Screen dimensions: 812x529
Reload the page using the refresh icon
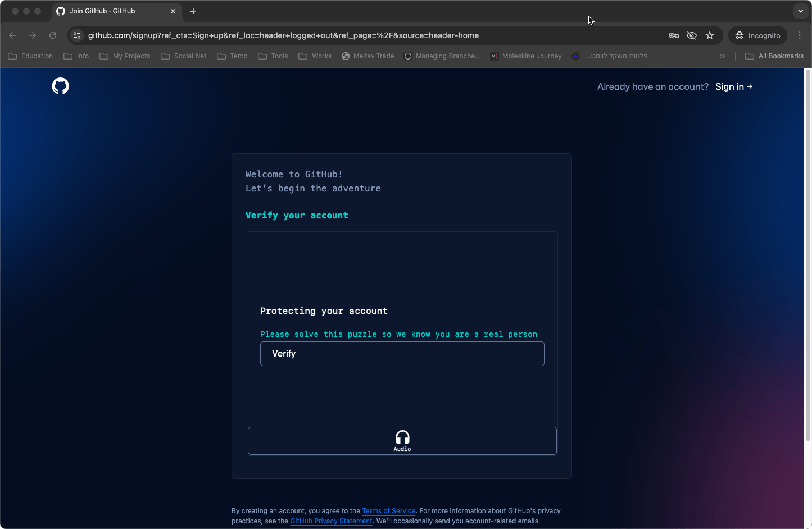click(x=53, y=35)
